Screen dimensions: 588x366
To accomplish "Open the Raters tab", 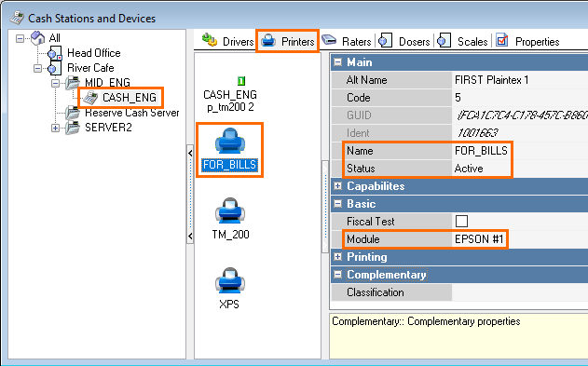I will (347, 41).
